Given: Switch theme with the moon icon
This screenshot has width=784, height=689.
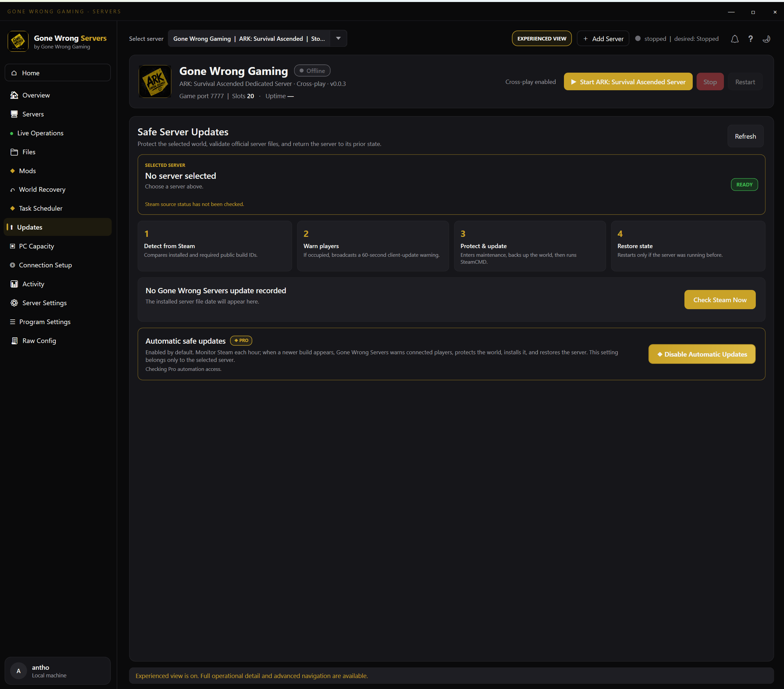Looking at the screenshot, I should click(766, 39).
